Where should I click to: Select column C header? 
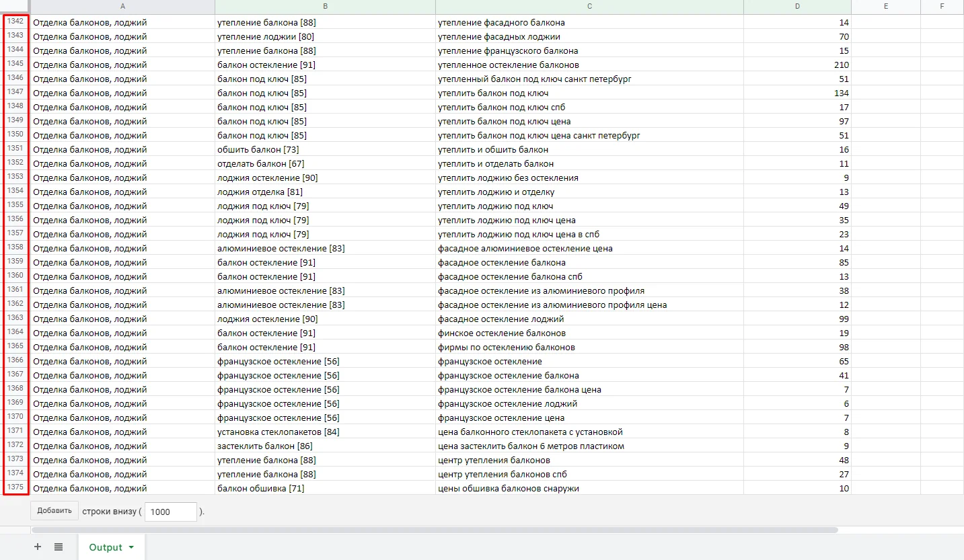[589, 6]
